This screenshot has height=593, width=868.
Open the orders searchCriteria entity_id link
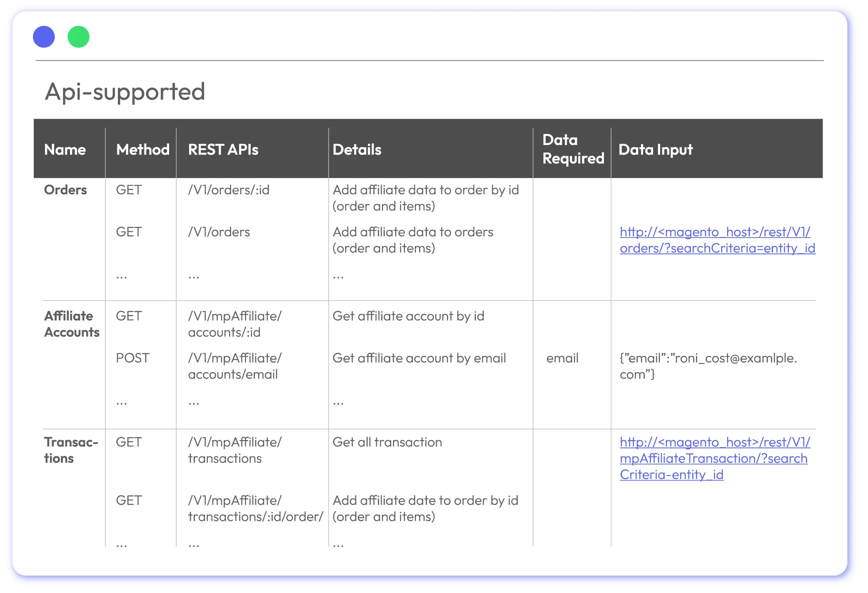(717, 240)
